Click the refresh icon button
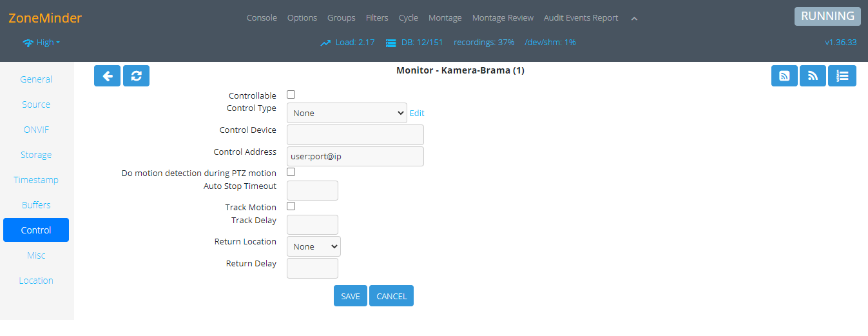 (x=136, y=75)
